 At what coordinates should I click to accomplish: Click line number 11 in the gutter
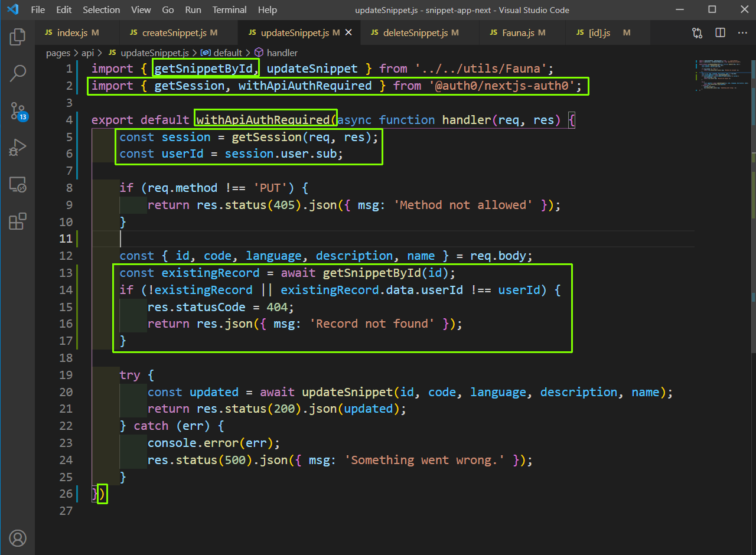click(x=66, y=239)
